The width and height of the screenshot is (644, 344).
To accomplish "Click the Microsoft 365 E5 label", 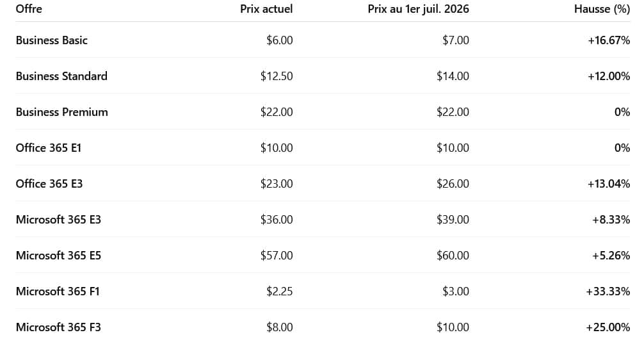I will point(58,255).
